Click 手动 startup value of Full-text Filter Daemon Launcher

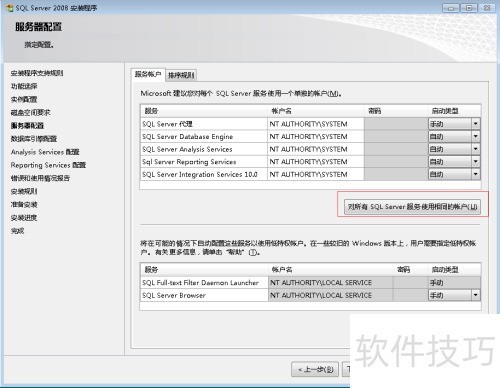(x=436, y=283)
